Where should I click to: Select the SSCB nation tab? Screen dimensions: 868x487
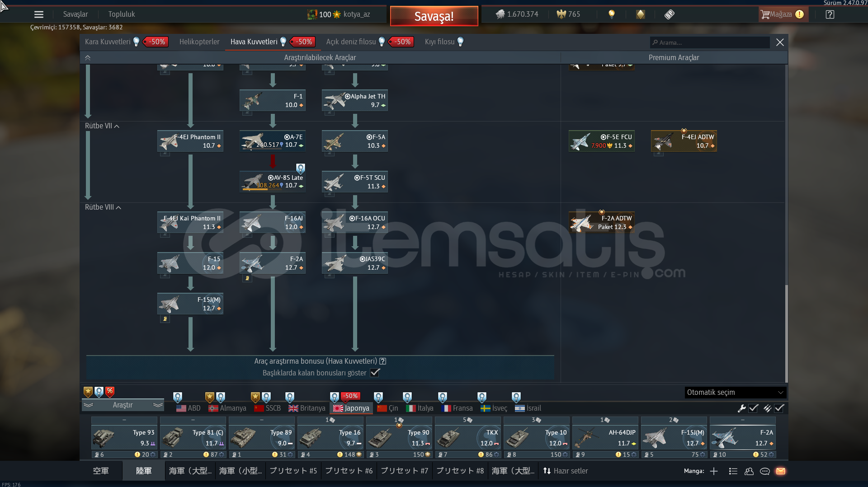click(268, 408)
